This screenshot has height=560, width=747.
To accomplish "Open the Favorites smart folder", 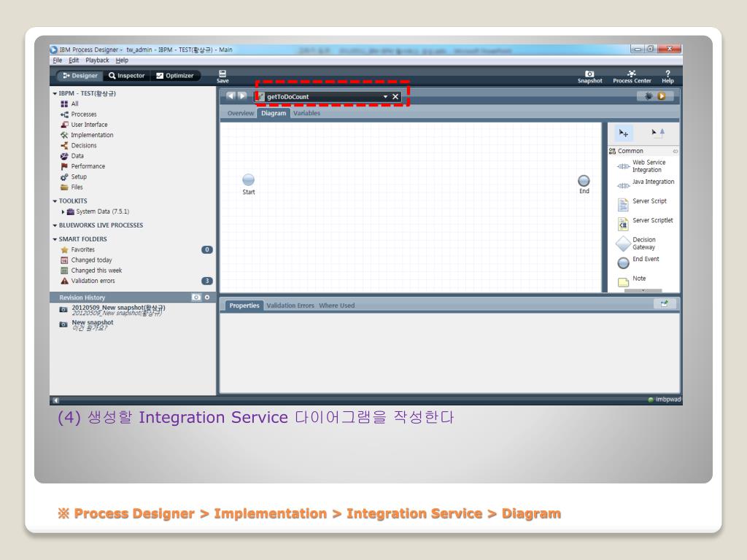I will coord(78,249).
